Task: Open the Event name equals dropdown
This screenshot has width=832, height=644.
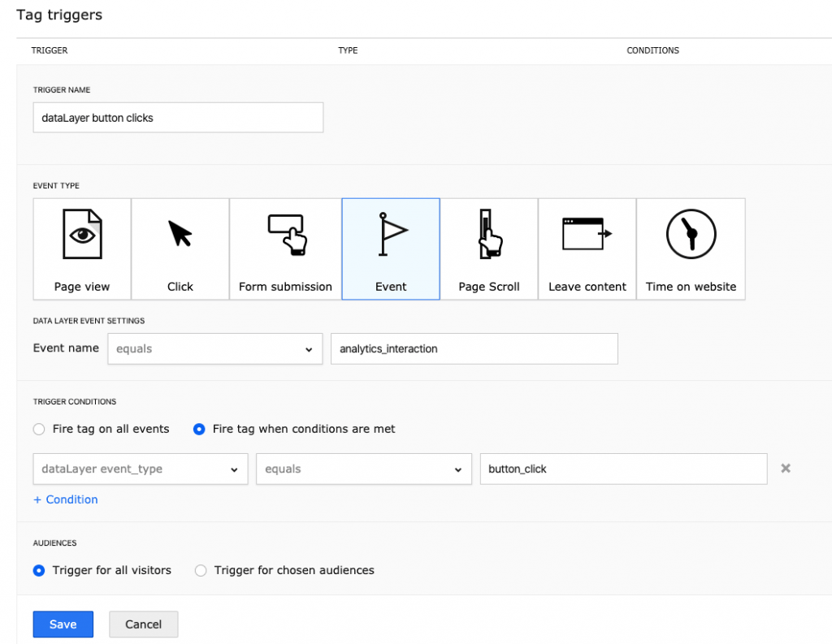Action: click(x=214, y=348)
